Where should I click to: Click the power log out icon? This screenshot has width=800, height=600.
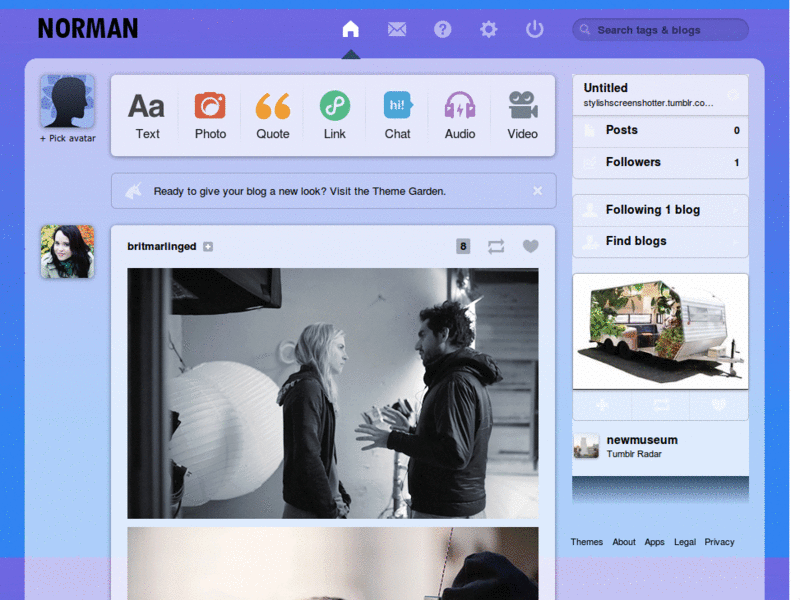[x=534, y=29]
